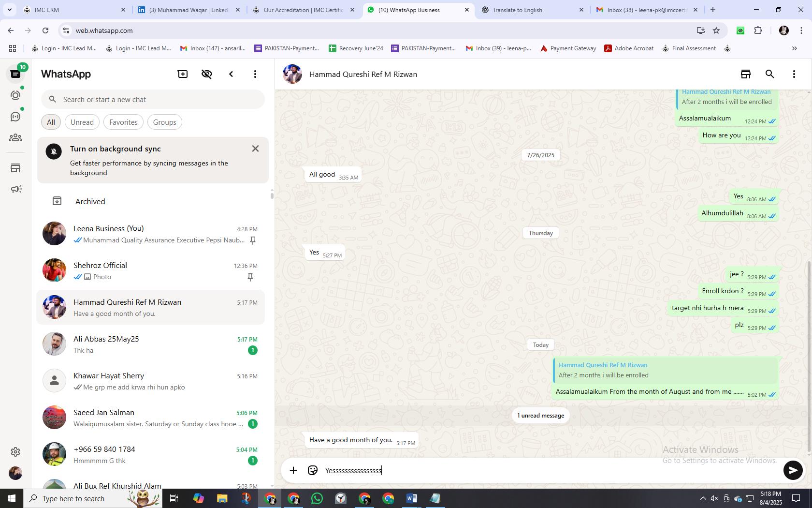Viewport: 812px width, 508px height.
Task: Open catalog storefront icon in chat header
Action: [746, 74]
